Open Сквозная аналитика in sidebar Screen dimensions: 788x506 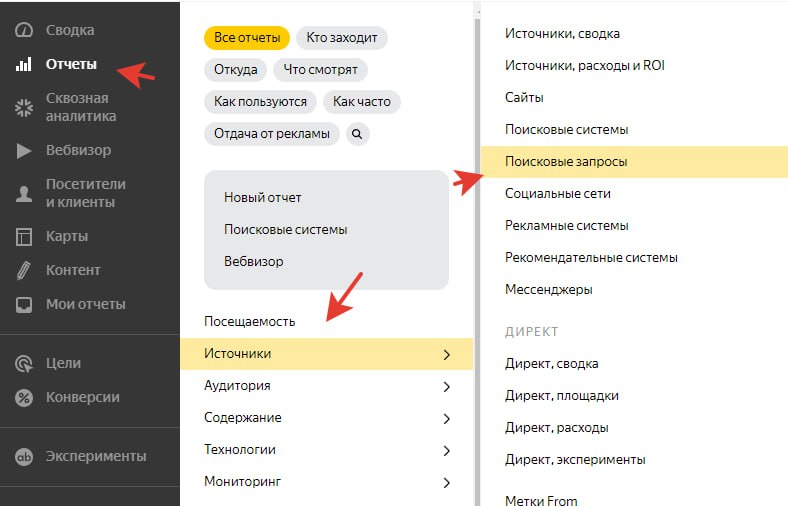[81, 107]
